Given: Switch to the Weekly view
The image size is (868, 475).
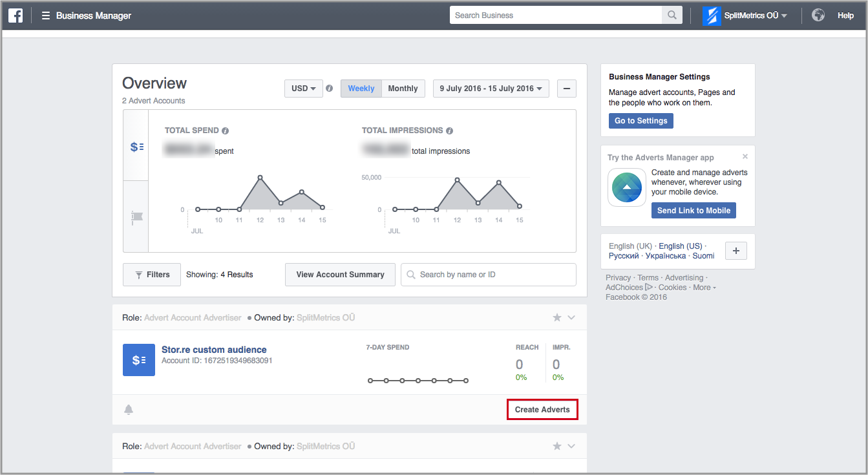Looking at the screenshot, I should 361,89.
